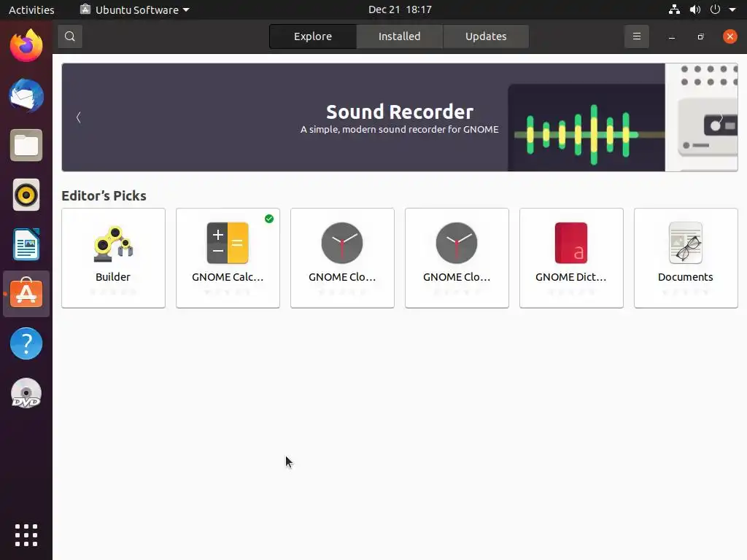Switch to the Updates tab
Image resolution: width=747 pixels, height=560 pixels.
pyautogui.click(x=485, y=36)
